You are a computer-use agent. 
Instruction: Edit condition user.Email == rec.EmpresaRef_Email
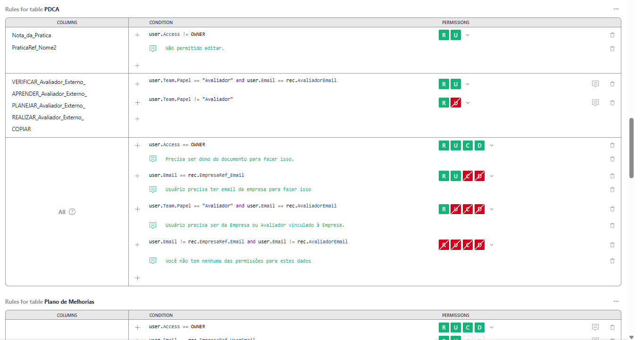196,175
